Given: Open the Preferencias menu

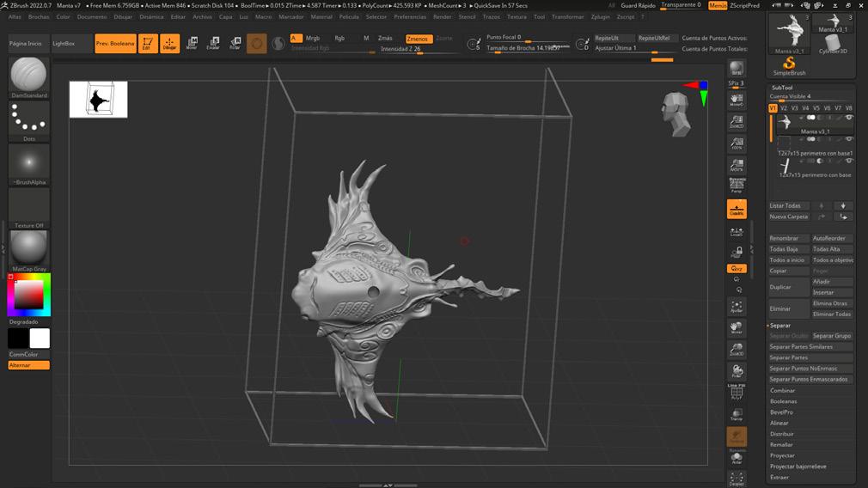Looking at the screenshot, I should 410,16.
